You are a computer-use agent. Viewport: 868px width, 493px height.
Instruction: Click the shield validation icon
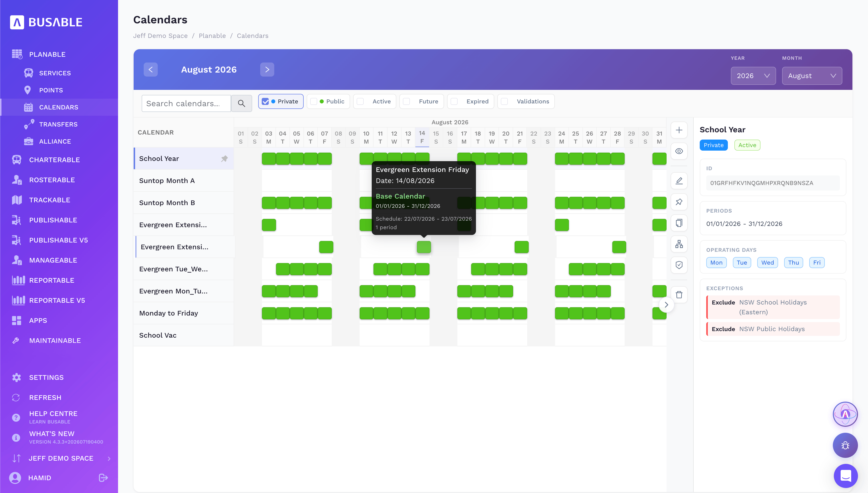679,265
